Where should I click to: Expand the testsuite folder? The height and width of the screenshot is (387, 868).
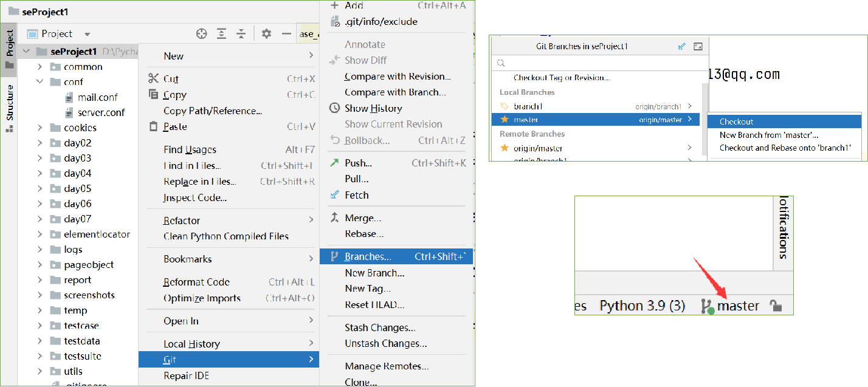(40, 356)
